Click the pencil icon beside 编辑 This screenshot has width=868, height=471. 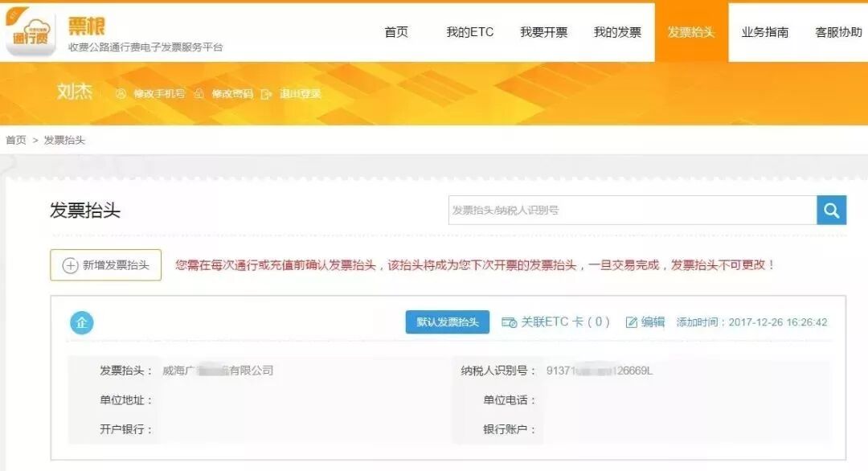(x=630, y=321)
